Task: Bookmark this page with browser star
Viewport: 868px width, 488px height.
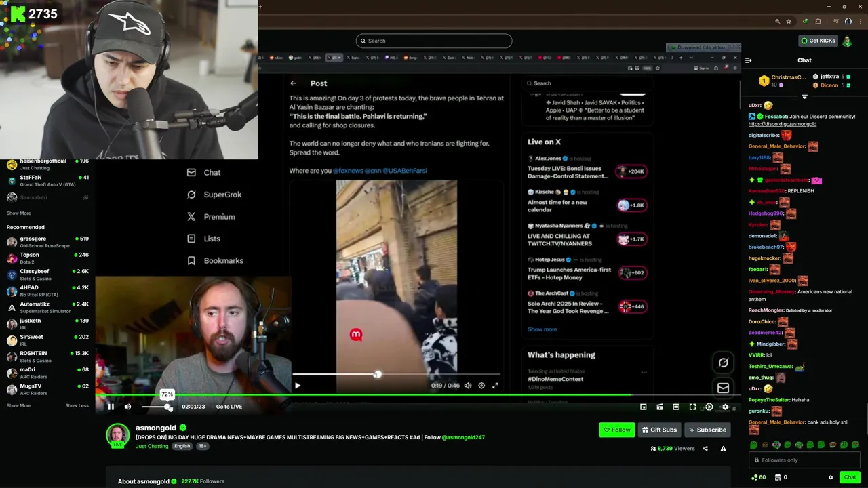Action: click(789, 22)
